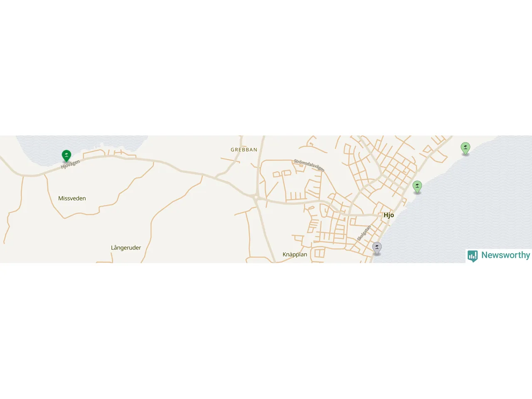This screenshot has width=532, height=399.
Task: Click the Skolgatan street label
Action: 364,233
